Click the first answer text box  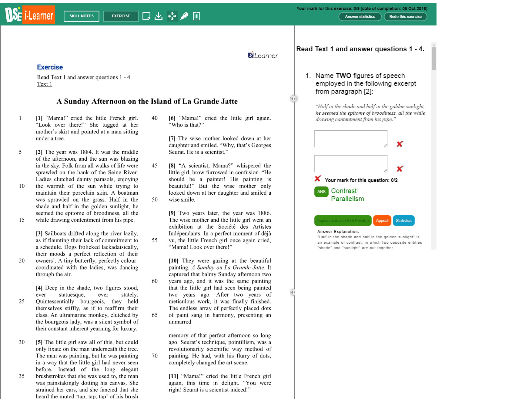pyautogui.click(x=351, y=139)
